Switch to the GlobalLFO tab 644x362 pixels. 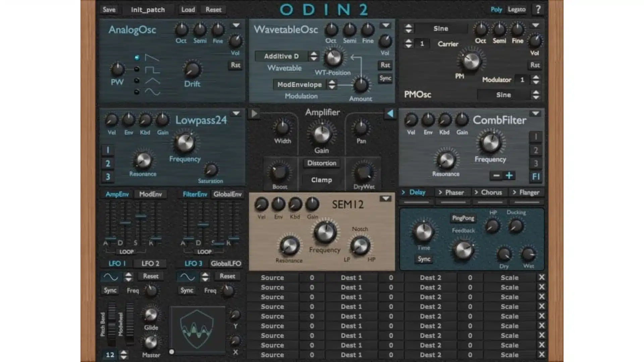click(226, 263)
